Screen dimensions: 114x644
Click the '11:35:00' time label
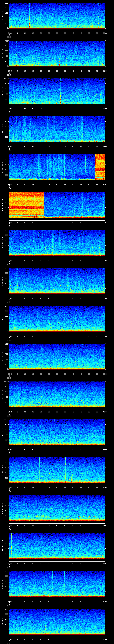point(9,260)
